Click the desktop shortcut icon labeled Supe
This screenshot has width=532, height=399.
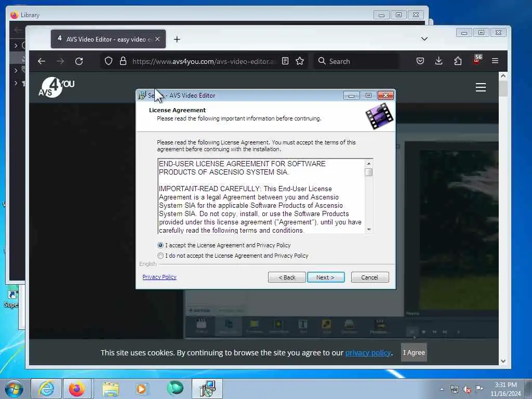[11, 299]
